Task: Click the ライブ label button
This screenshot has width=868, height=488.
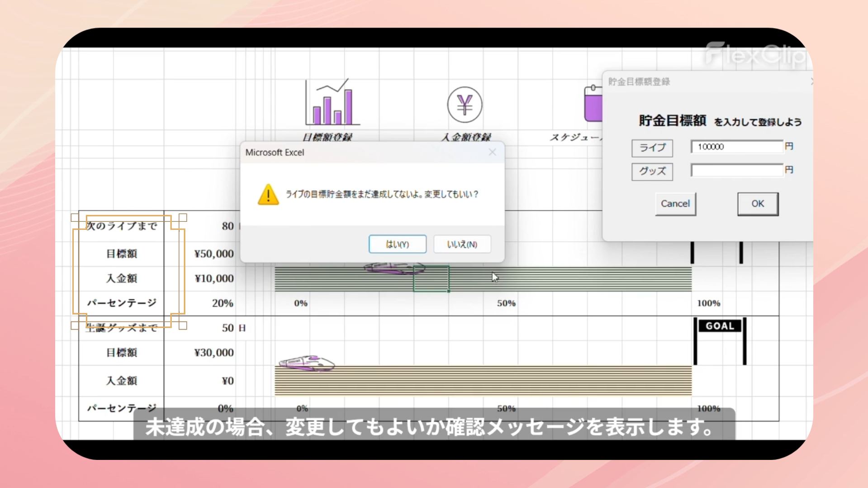Action: [652, 148]
